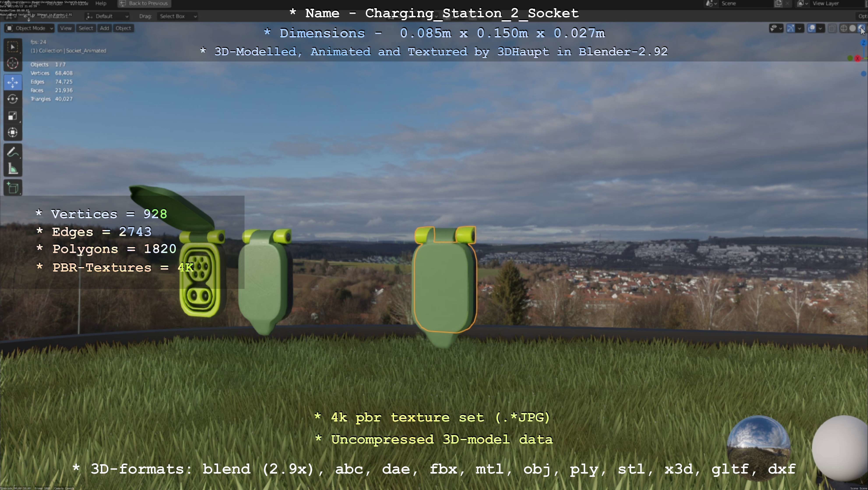This screenshot has width=868, height=490.
Task: Click the Faces 21,936 statistic
Action: 51,90
